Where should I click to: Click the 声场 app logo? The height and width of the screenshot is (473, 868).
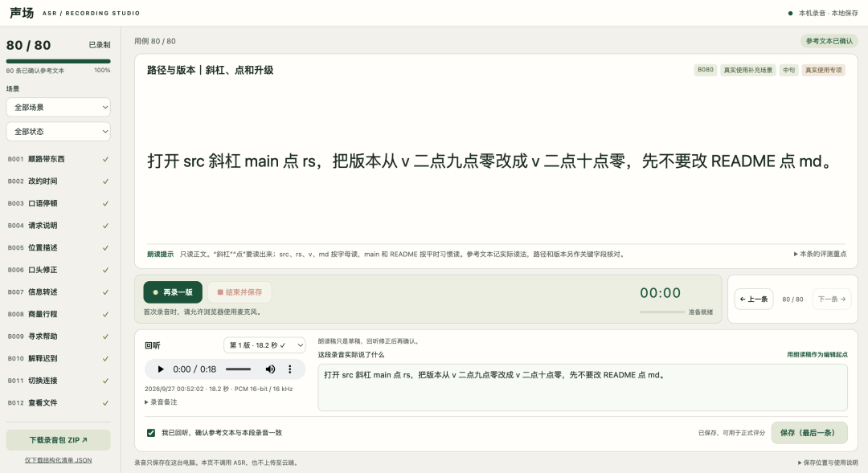tap(22, 13)
